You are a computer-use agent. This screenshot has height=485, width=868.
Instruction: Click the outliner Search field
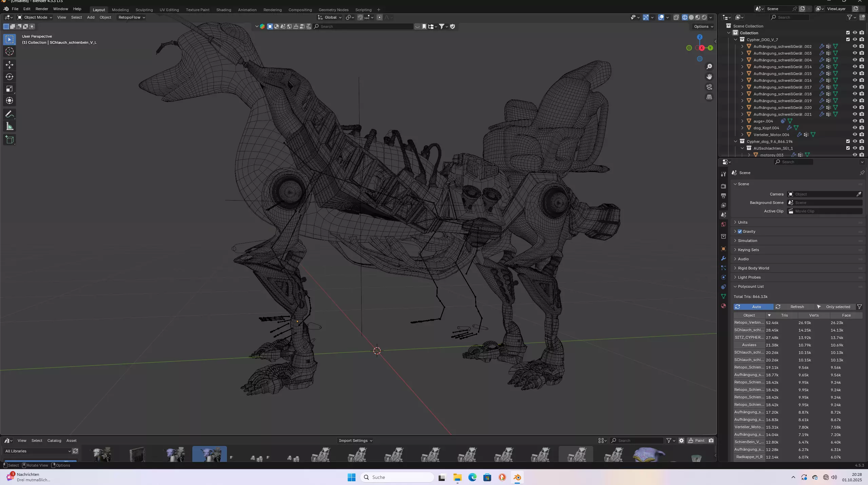[790, 17]
